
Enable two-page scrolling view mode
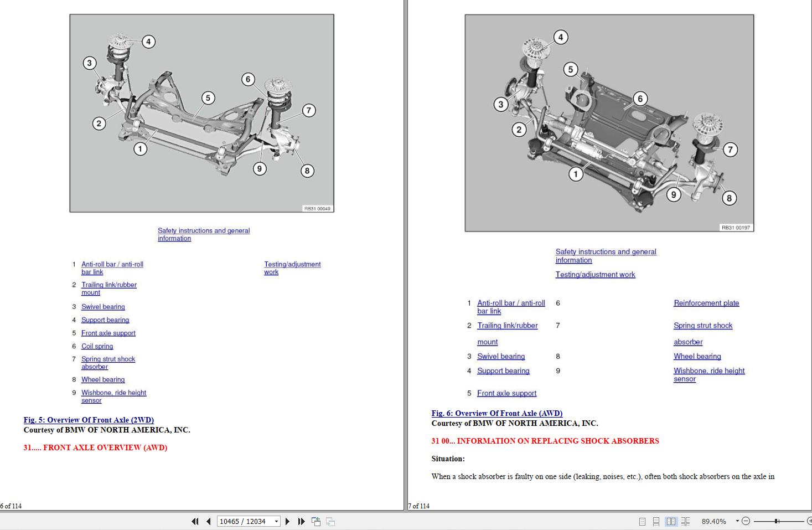click(x=686, y=521)
